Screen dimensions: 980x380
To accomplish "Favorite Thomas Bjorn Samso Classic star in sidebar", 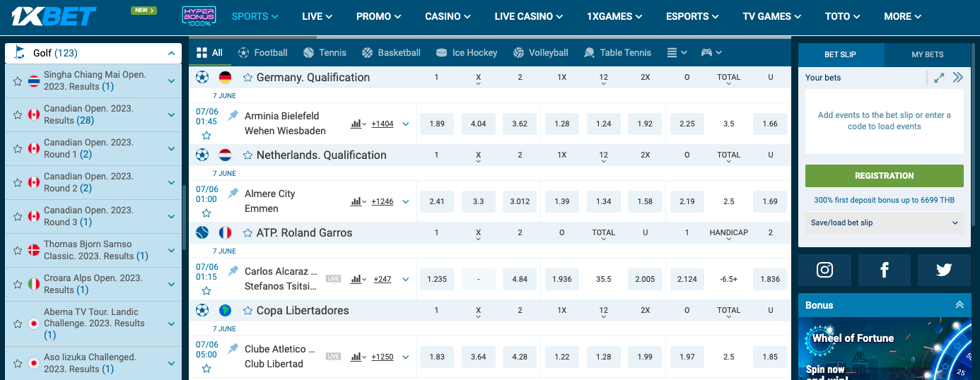I will [18, 251].
